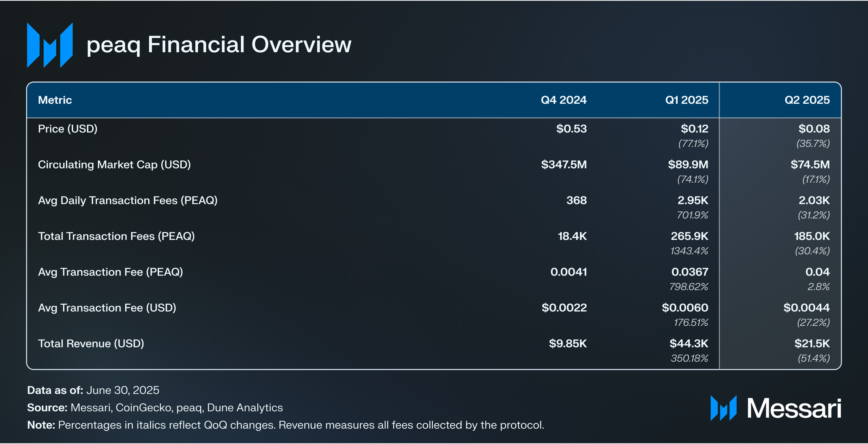Select the Avg Daily Transaction Fees row
868x444 pixels.
pyautogui.click(x=128, y=201)
